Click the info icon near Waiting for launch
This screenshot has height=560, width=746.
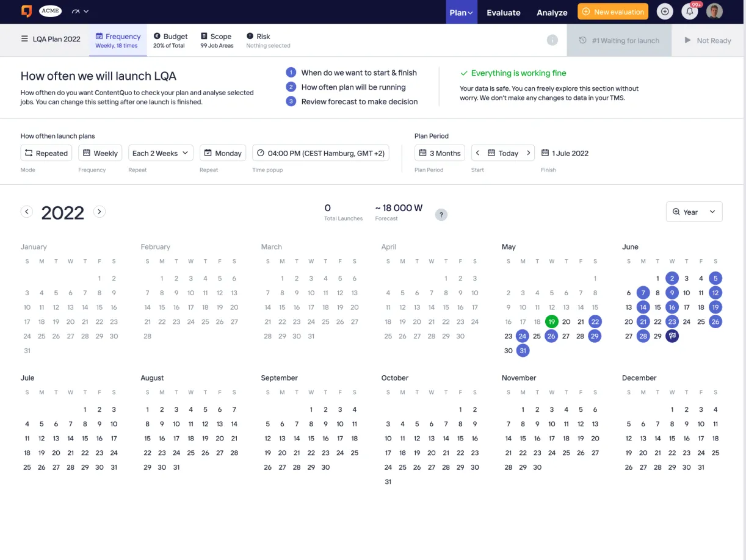click(x=552, y=40)
